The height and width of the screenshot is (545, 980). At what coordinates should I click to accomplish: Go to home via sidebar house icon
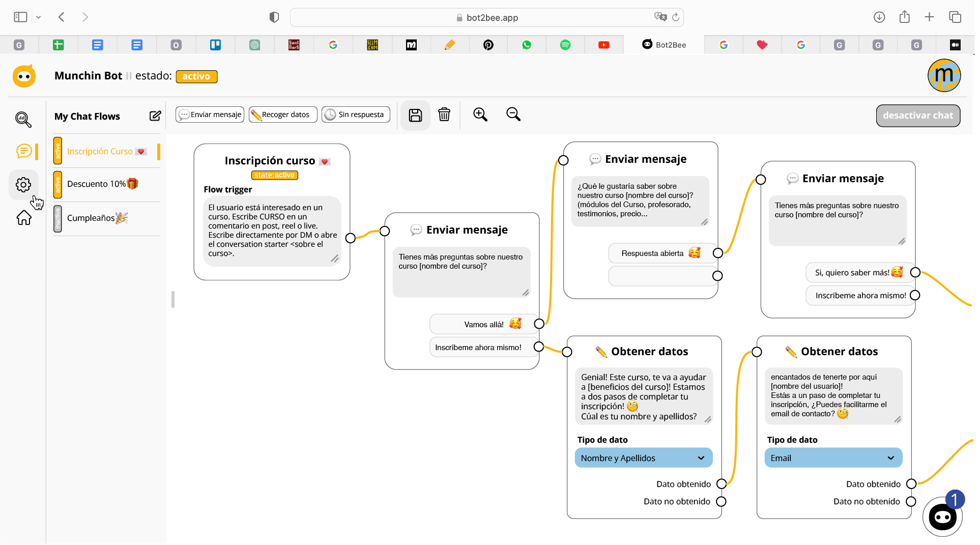[23, 218]
